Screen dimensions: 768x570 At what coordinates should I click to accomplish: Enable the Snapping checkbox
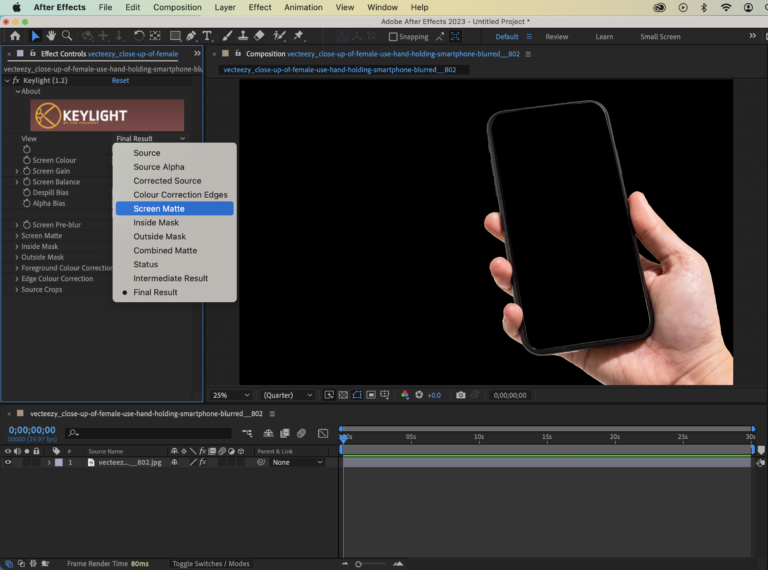393,37
